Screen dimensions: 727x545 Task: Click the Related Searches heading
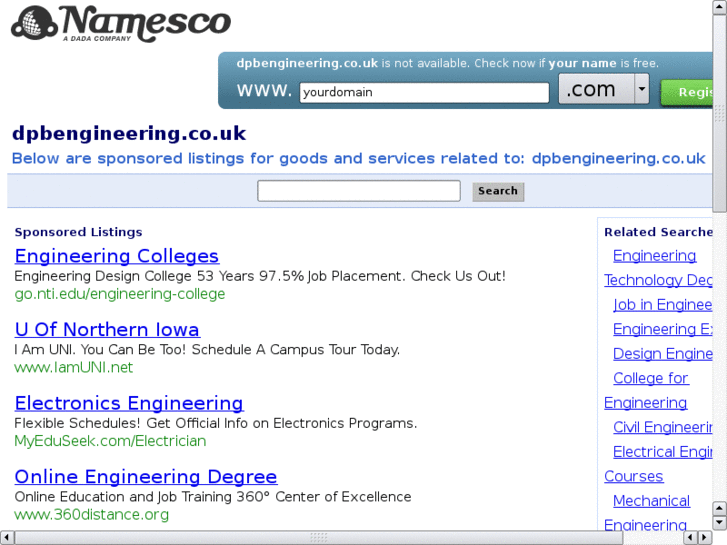tap(658, 232)
